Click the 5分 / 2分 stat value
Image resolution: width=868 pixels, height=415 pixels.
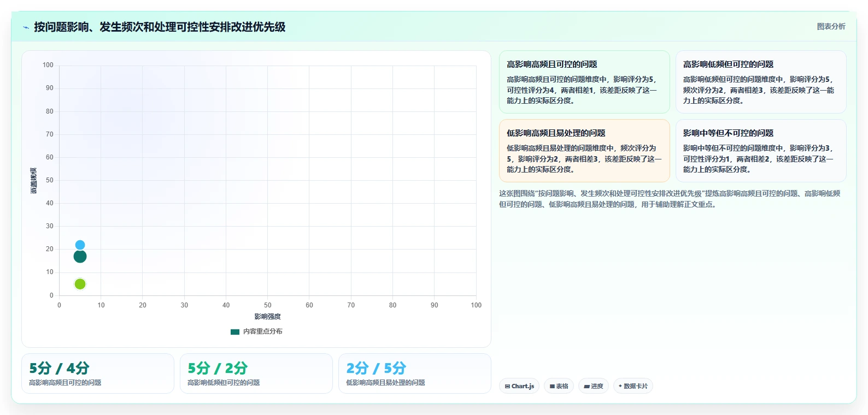click(218, 368)
